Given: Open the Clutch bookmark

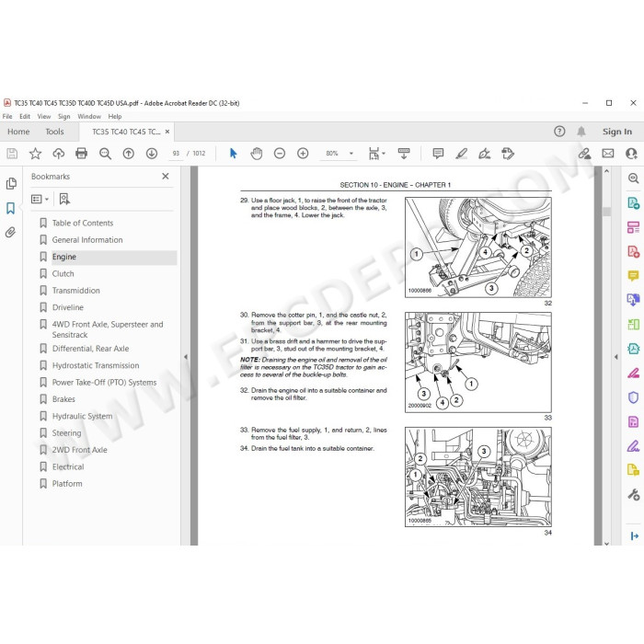Looking at the screenshot, I should click(63, 273).
